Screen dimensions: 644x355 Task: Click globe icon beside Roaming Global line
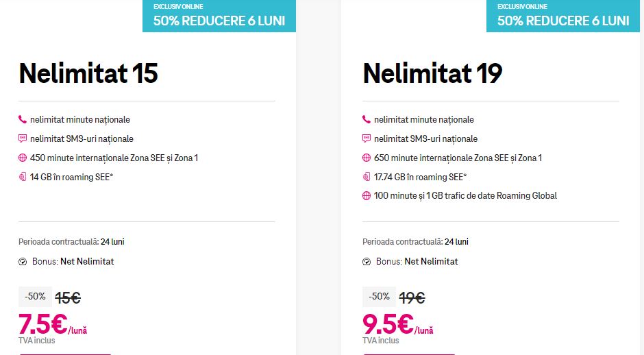point(367,196)
